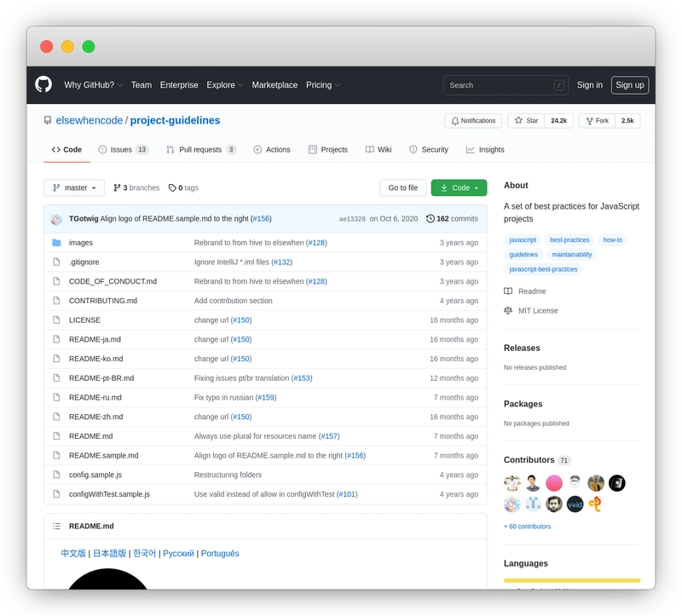The height and width of the screenshot is (616, 682).
Task: Click the ae13328 commit hash
Action: [x=352, y=219]
